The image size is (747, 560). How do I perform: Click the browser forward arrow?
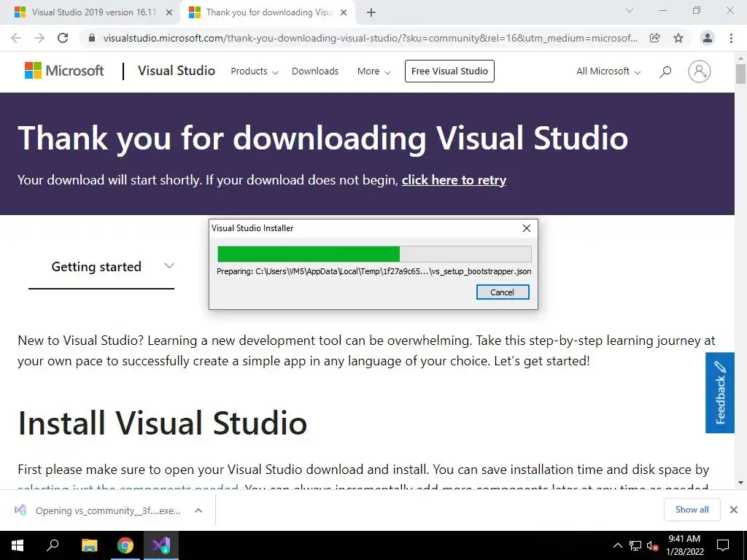(39, 38)
